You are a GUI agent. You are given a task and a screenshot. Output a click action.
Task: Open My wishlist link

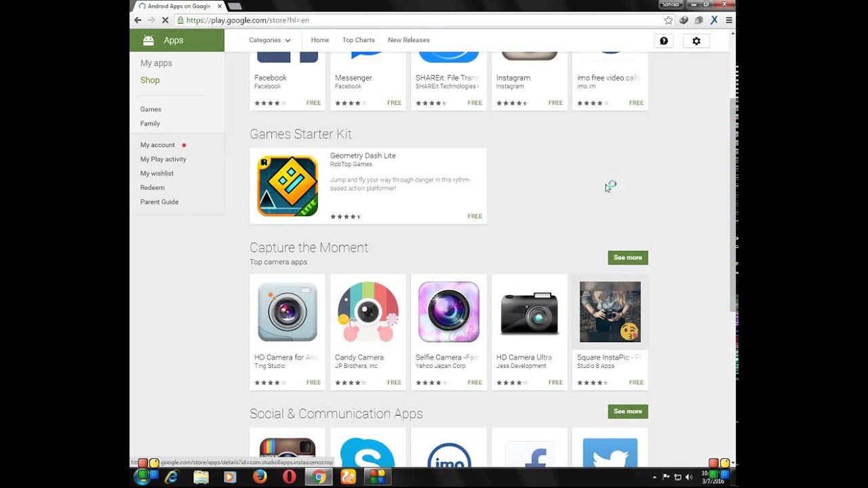(x=157, y=174)
